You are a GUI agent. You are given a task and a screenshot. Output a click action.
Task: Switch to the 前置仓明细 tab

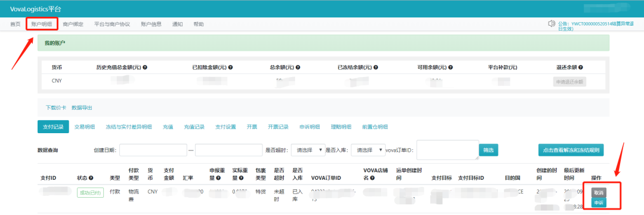click(x=375, y=127)
